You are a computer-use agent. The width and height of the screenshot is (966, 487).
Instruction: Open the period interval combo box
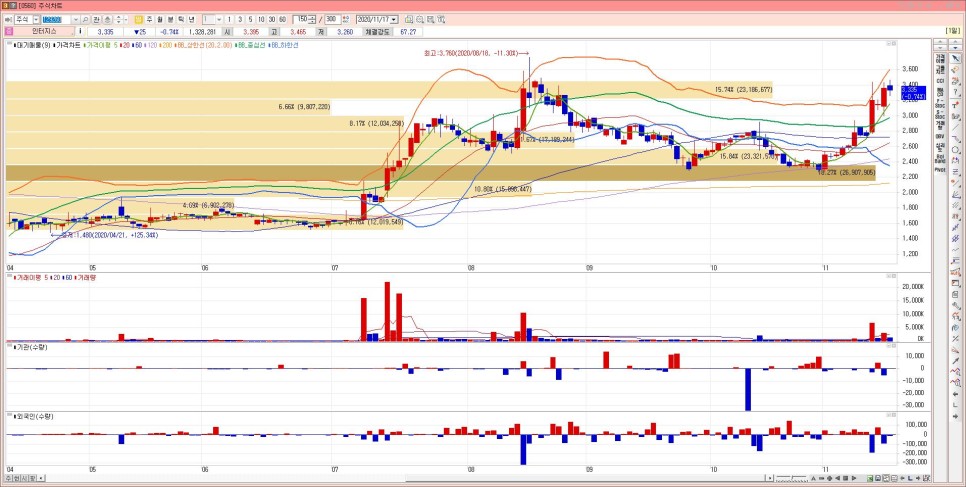coord(212,19)
